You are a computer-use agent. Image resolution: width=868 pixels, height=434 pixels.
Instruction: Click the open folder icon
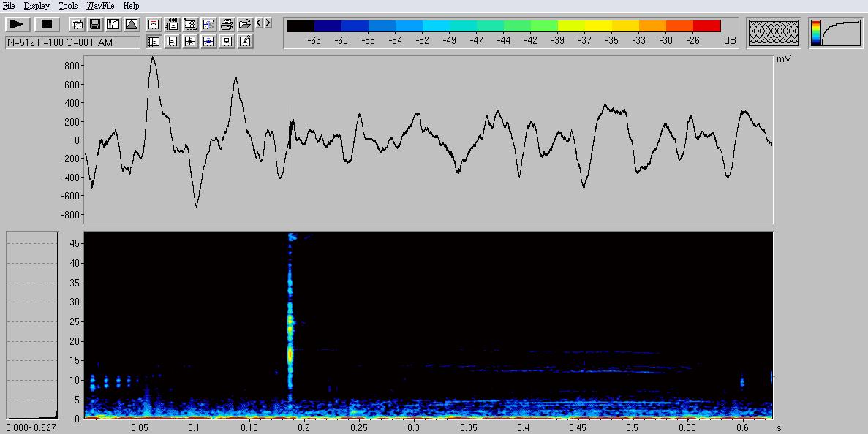click(245, 24)
